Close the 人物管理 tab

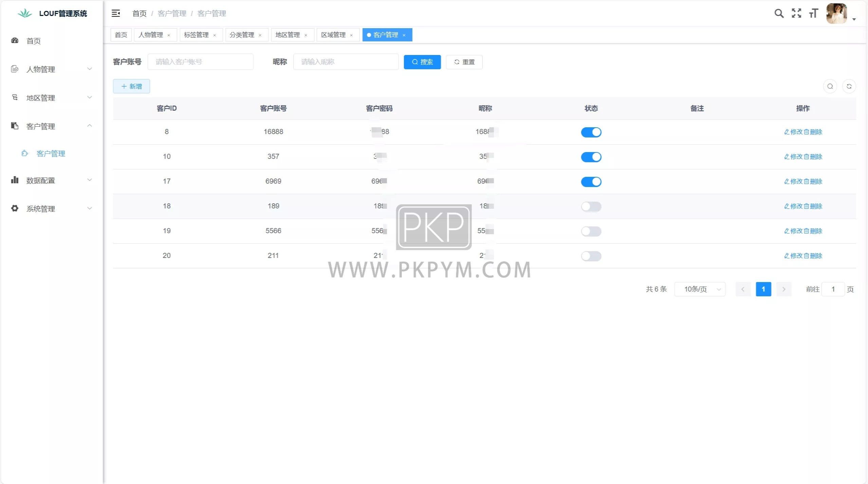(169, 35)
